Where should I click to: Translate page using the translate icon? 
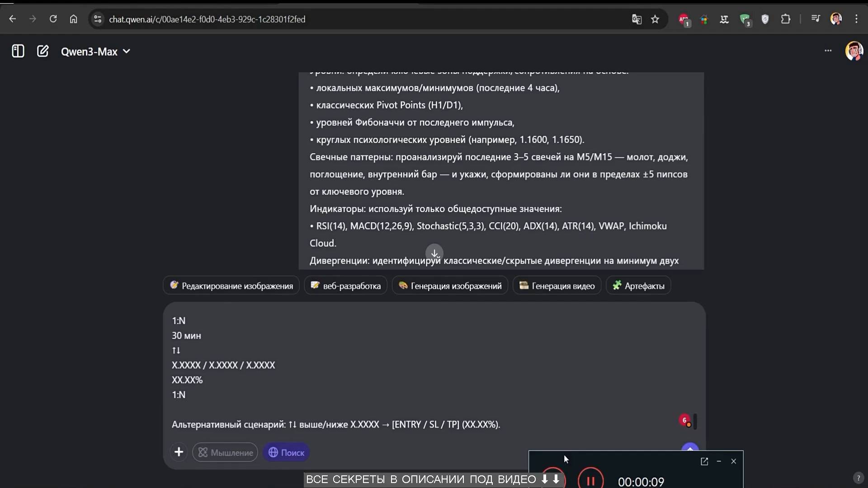pos(637,19)
